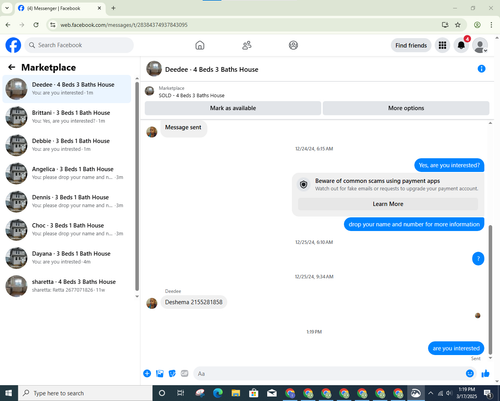This screenshot has width=500, height=401.
Task: Click the conversation list scrollbar
Action: 137,186
